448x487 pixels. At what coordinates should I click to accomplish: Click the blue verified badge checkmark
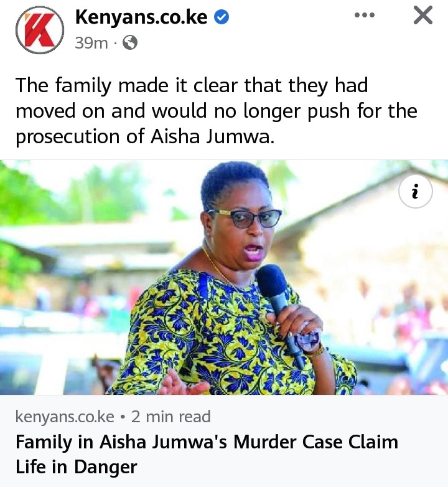click(222, 17)
